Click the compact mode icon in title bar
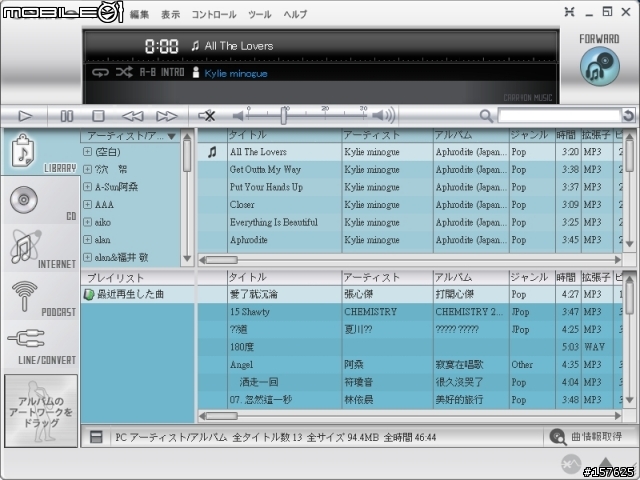640x480 pixels. coord(569,12)
